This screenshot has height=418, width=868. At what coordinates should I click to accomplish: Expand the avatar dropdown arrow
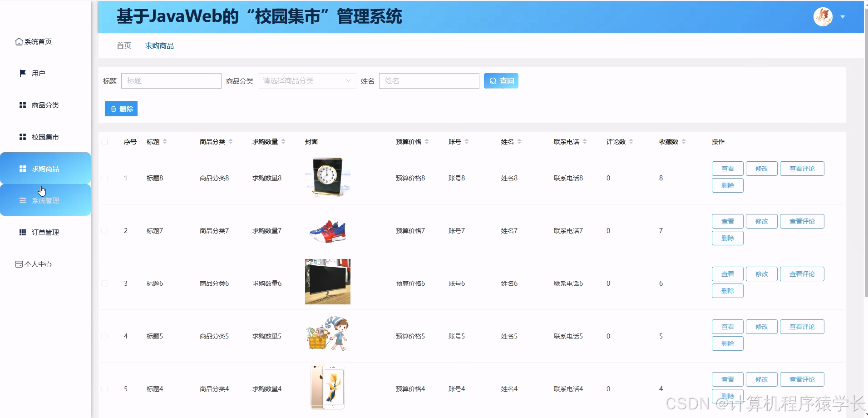click(x=843, y=16)
